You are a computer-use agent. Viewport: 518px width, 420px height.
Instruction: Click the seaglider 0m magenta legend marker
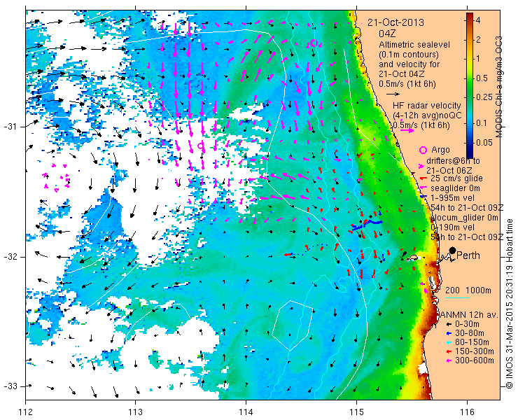point(423,188)
